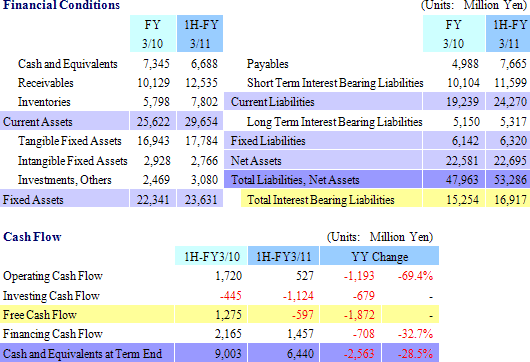Click the 1H-FY 3/11 assets column header
This screenshot has height=362, width=530.
200,33
